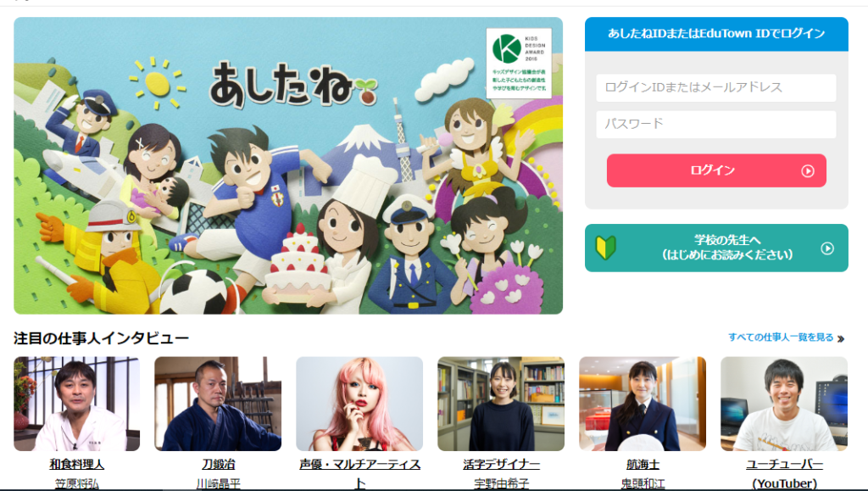Viewport: 868px width, 491px height.
Task: Open the 活字デザイナー interview photo
Action: point(501,404)
